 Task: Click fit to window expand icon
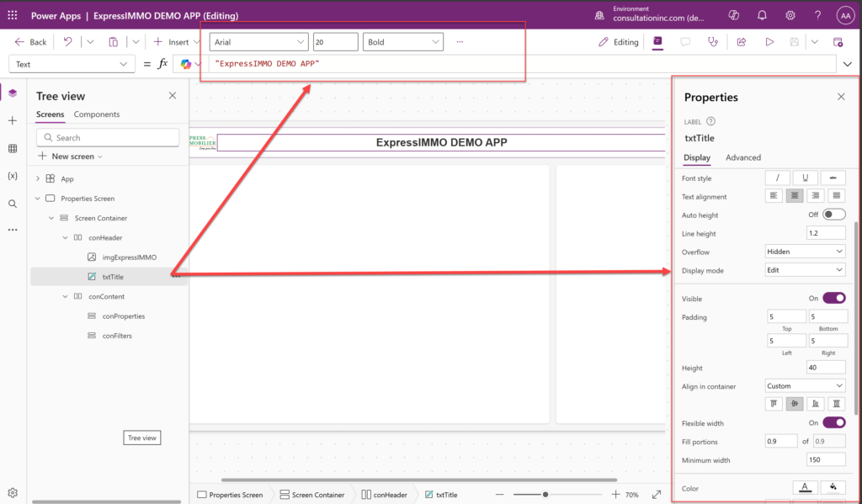point(657,495)
